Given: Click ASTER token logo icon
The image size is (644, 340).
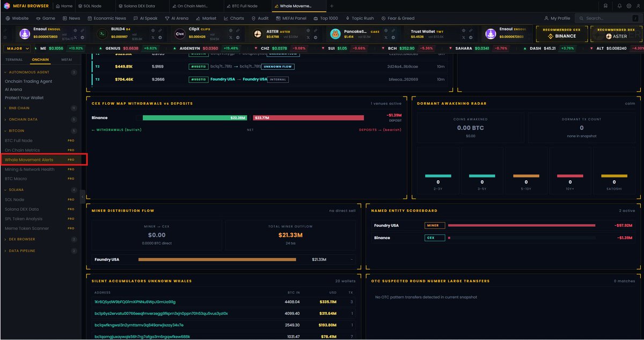Looking at the screenshot, I should click(x=258, y=34).
